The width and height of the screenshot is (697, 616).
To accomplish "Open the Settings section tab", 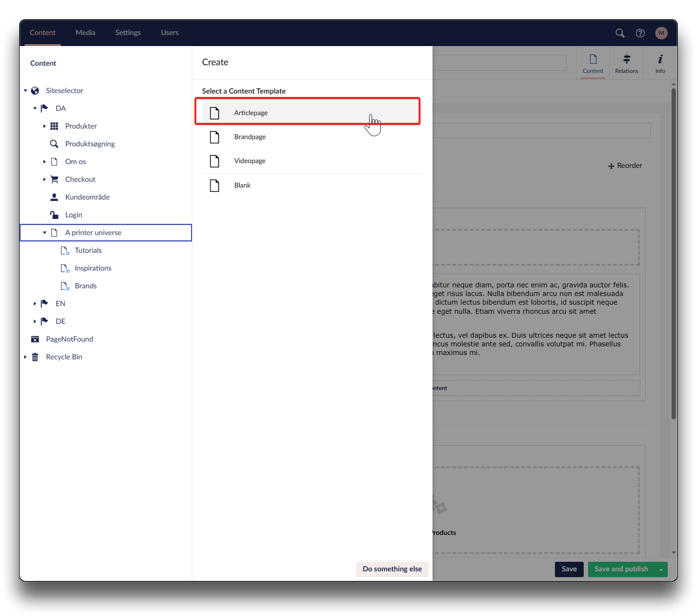I will coord(128,33).
